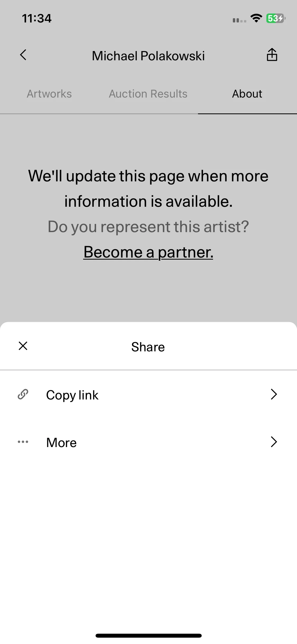Click the chain link icon
297x644 pixels.
(x=23, y=394)
